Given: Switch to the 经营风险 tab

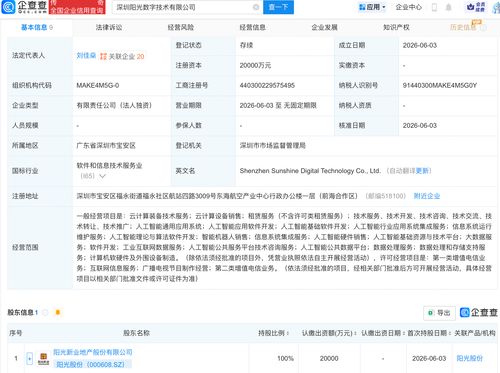Looking at the screenshot, I should (x=181, y=27).
